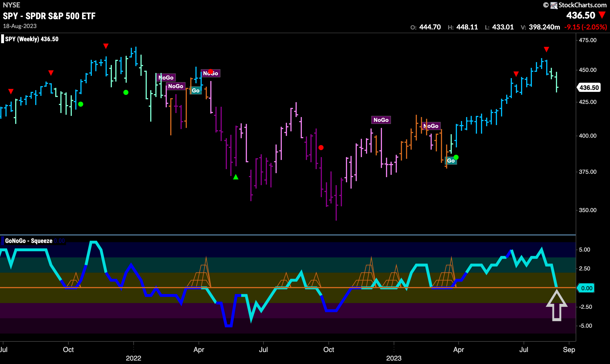Screen dimensions: 610x364
Task: Select the high value 448.11
Action: (467, 27)
